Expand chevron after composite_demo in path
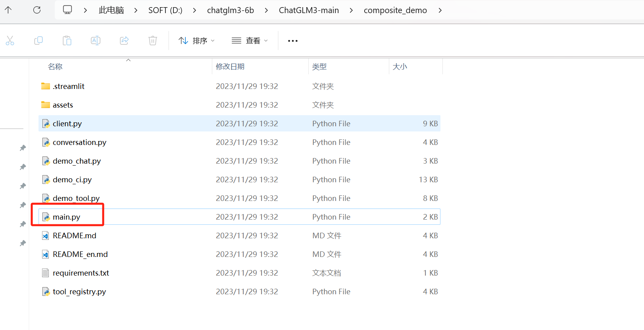This screenshot has height=330, width=644. [x=440, y=10]
